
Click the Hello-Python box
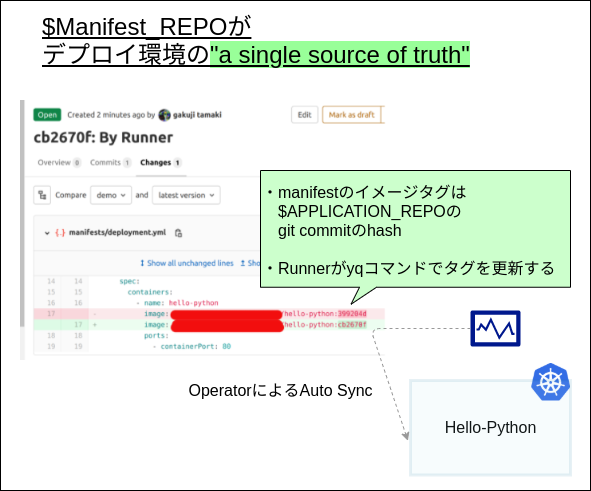coord(490,428)
